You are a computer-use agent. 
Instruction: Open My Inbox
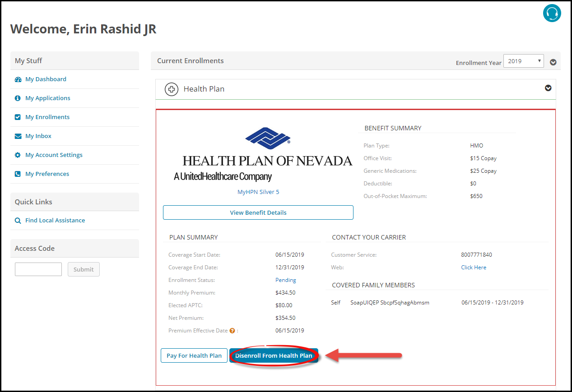[x=38, y=136]
